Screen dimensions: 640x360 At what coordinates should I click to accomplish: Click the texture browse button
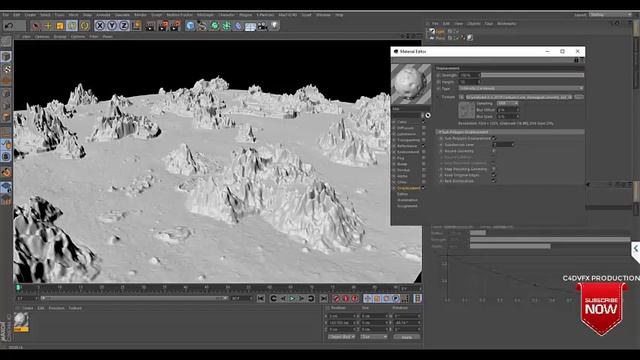click(579, 97)
